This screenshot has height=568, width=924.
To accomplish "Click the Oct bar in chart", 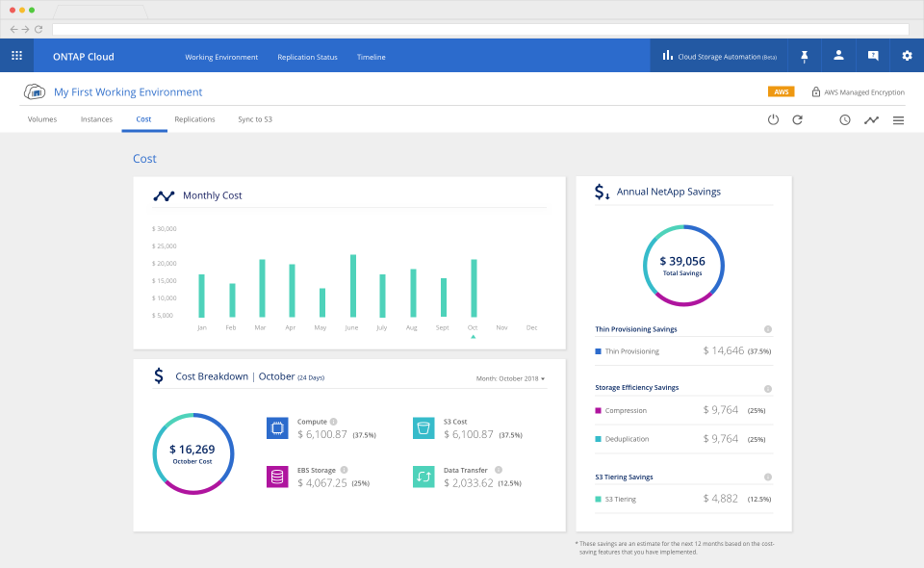I will click(x=474, y=288).
